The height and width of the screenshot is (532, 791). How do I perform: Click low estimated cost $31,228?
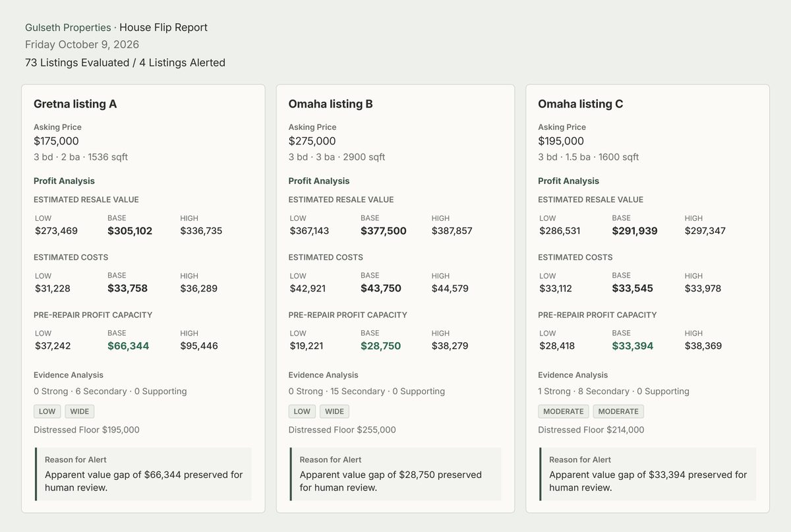53,288
